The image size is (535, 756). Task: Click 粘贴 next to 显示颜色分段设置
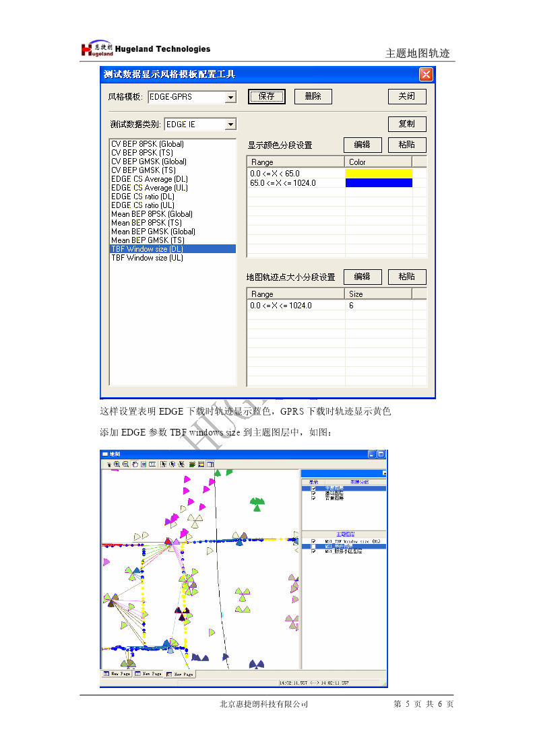coord(407,145)
